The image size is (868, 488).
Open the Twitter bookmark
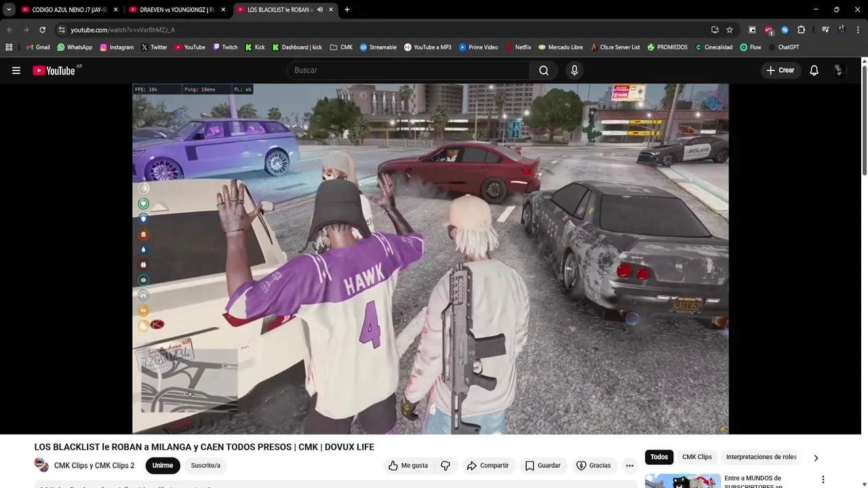(x=154, y=47)
